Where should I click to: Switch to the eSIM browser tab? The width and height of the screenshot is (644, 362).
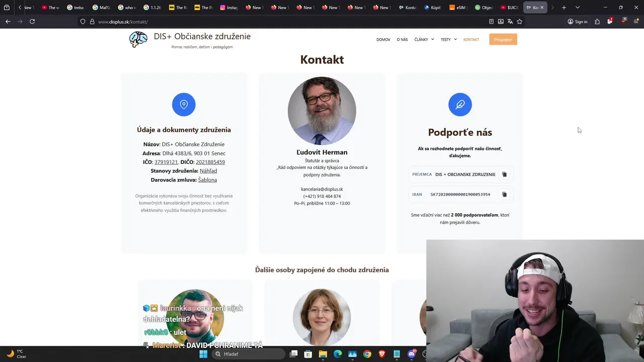point(458,8)
